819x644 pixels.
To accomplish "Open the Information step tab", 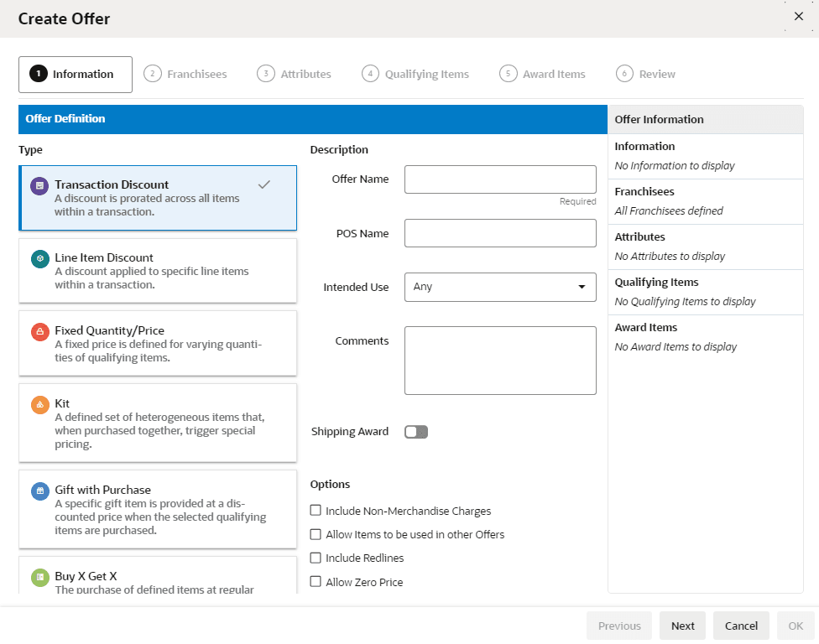I will [76, 75].
